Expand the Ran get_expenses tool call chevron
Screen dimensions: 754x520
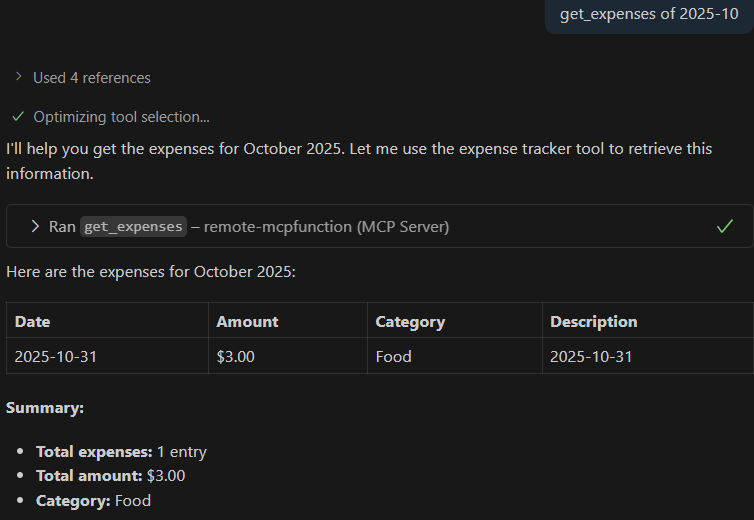(x=35, y=226)
